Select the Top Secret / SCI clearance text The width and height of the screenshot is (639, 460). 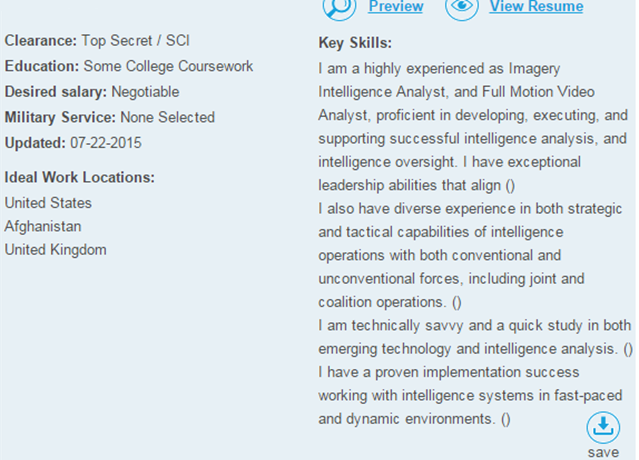tap(136, 41)
